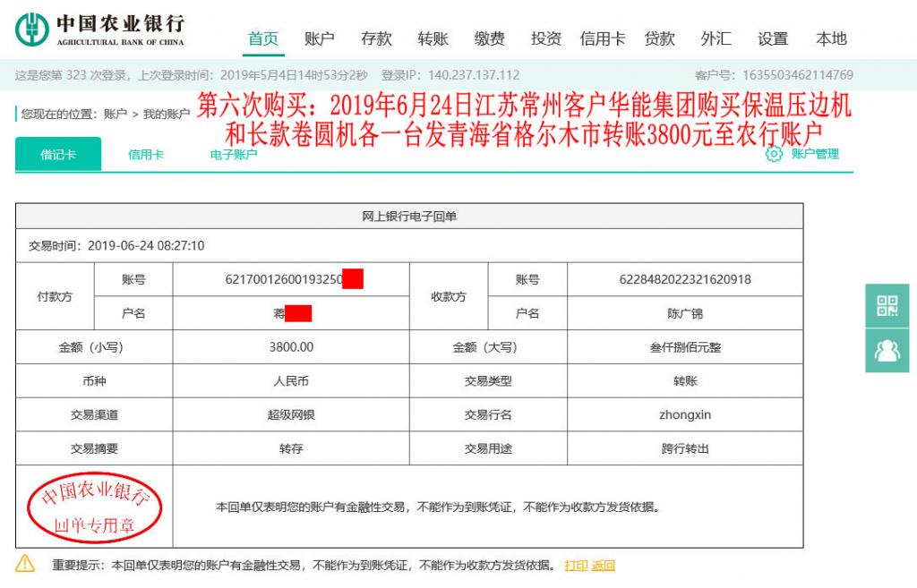917x588 pixels.
Task: Select 首页 in the top navigation
Action: (x=263, y=38)
